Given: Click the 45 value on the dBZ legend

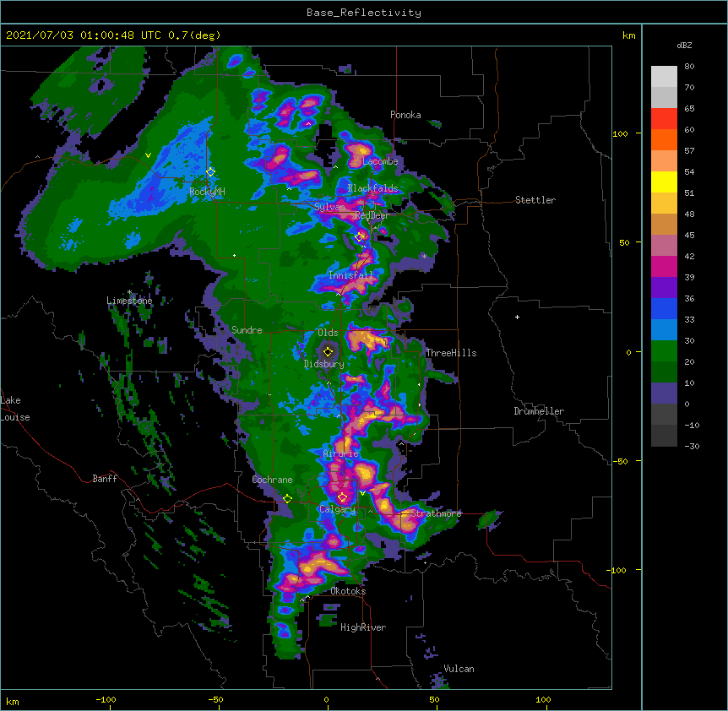Looking at the screenshot, I should pyautogui.click(x=689, y=236).
